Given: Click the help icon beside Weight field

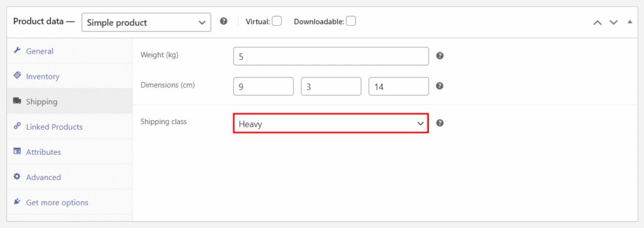Looking at the screenshot, I should point(440,56).
